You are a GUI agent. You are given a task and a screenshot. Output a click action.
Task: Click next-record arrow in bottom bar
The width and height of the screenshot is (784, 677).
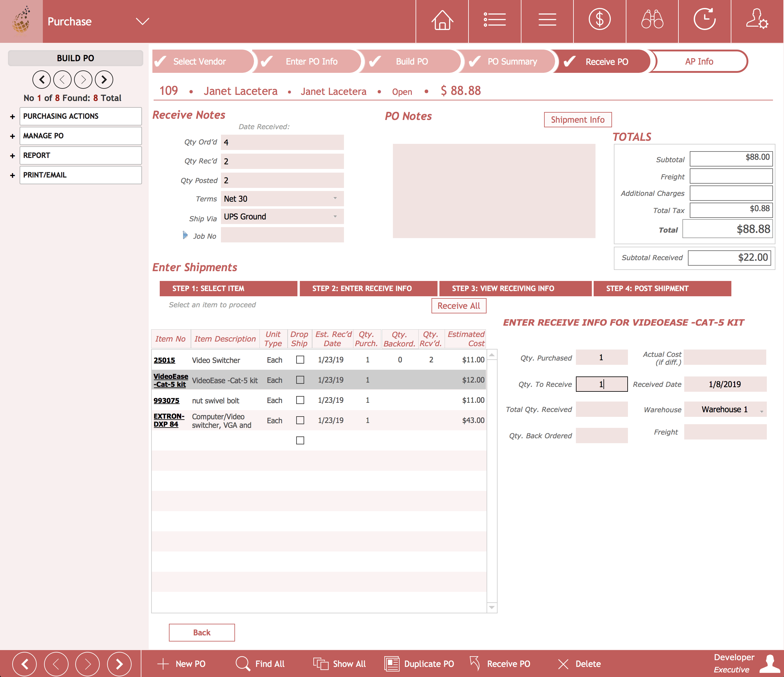[x=88, y=664]
